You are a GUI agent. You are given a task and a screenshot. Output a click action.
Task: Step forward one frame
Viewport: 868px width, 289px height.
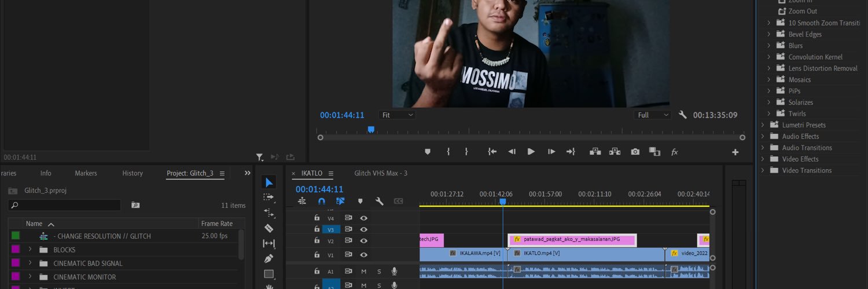(551, 152)
